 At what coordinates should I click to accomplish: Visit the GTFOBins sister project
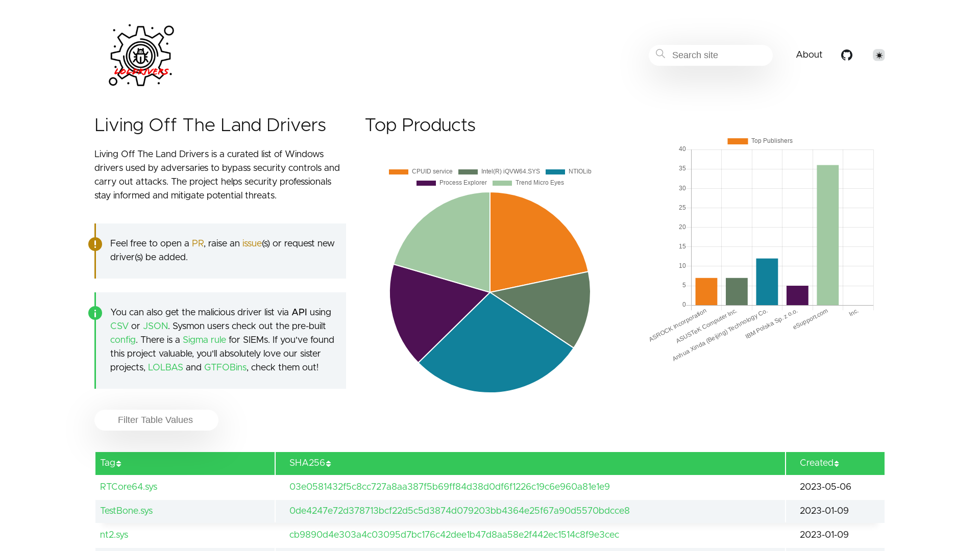coord(225,368)
